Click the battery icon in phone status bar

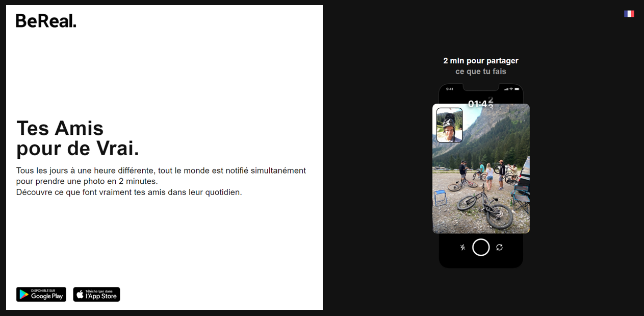coord(517,89)
